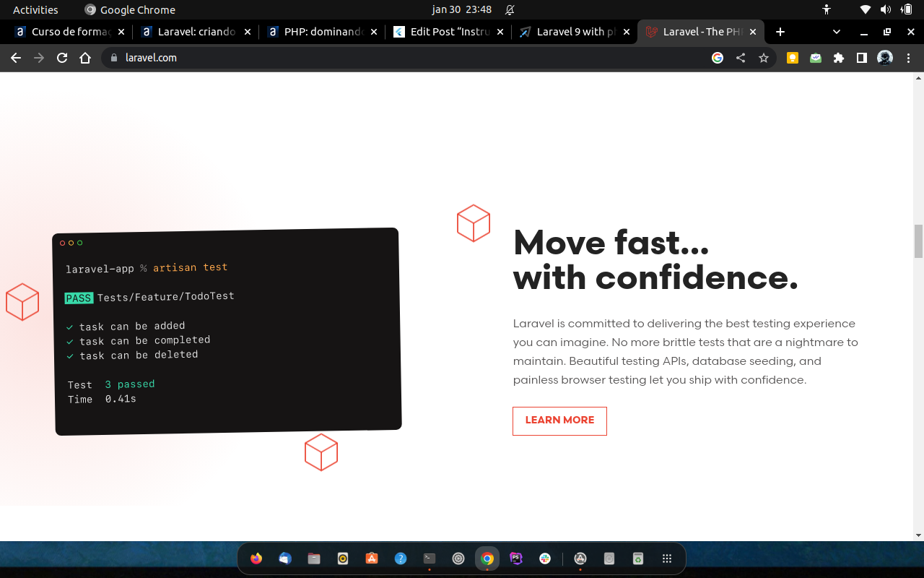Screen dimensions: 924x578
Task: Reload the laravel.com page
Action: point(62,58)
